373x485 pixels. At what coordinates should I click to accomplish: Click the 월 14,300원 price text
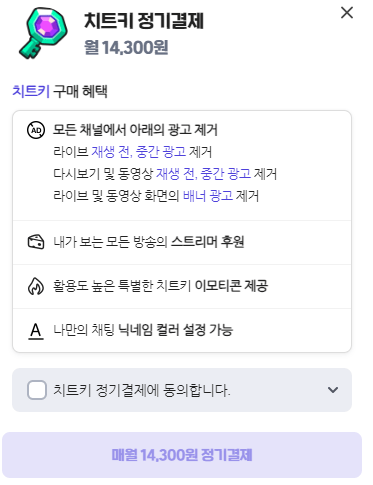click(x=126, y=47)
